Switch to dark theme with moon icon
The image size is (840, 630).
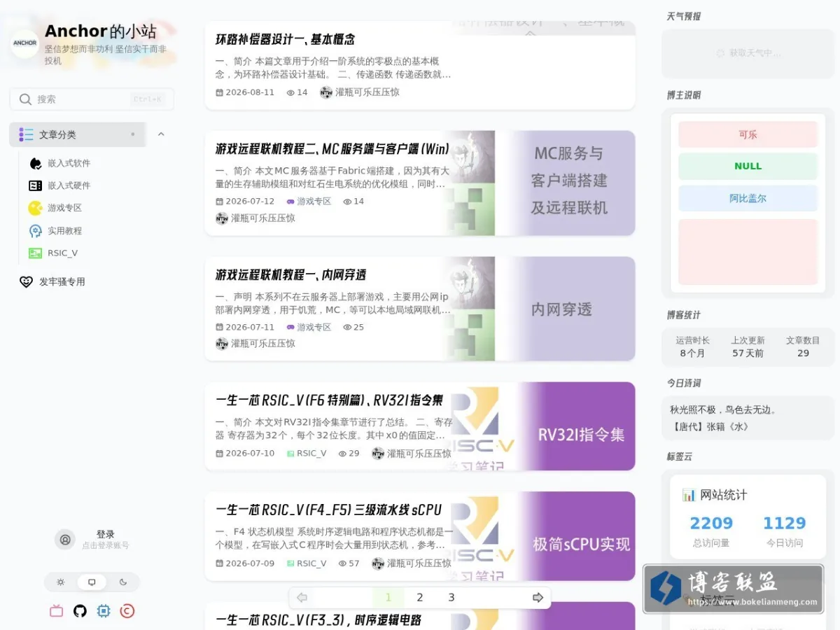pos(123,582)
